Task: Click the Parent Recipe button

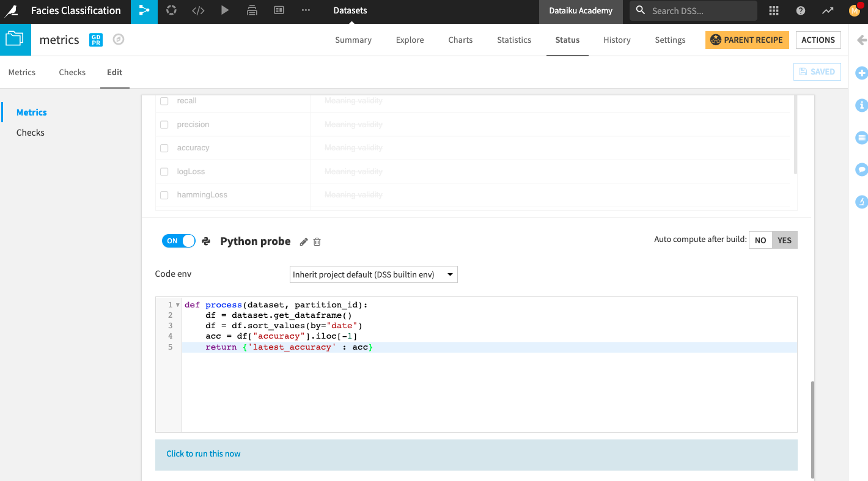Action: pyautogui.click(x=746, y=40)
